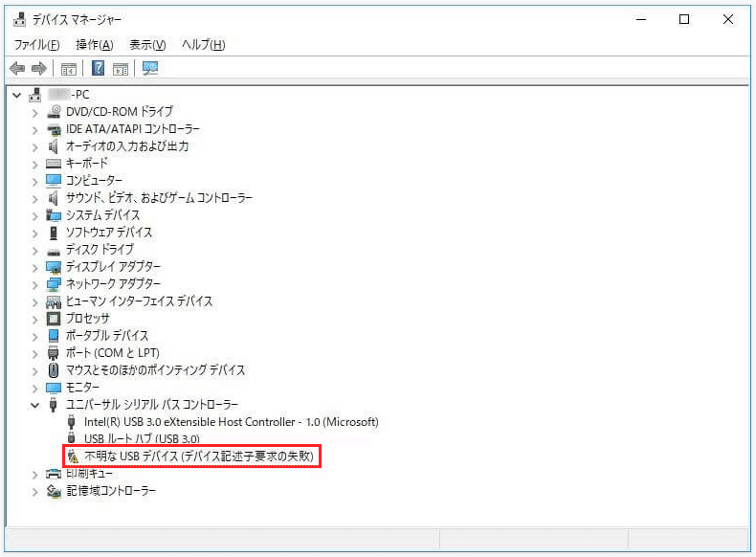Click the blue Help toolbar icon
Viewport: 756px width, 557px height.
pos(98,68)
